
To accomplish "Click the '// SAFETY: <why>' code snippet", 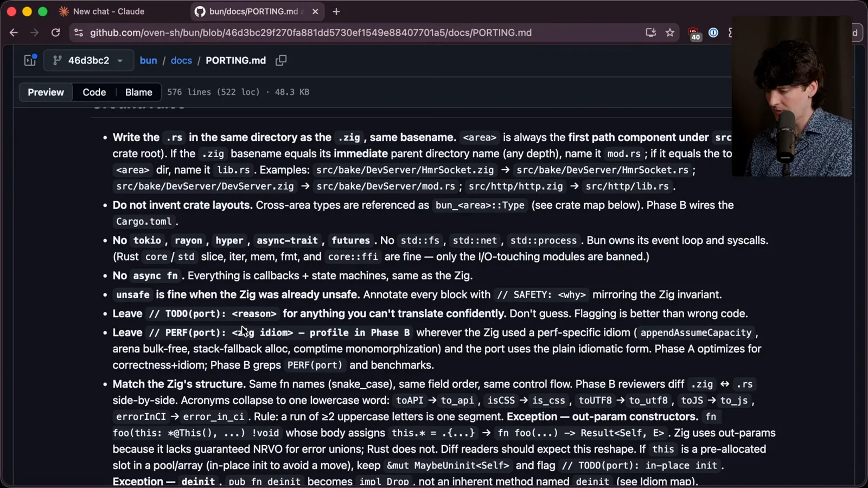I will point(541,294).
